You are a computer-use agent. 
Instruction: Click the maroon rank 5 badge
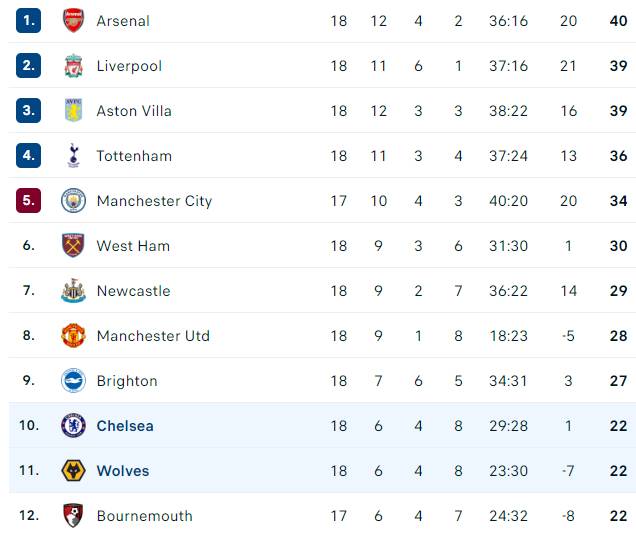point(28,200)
